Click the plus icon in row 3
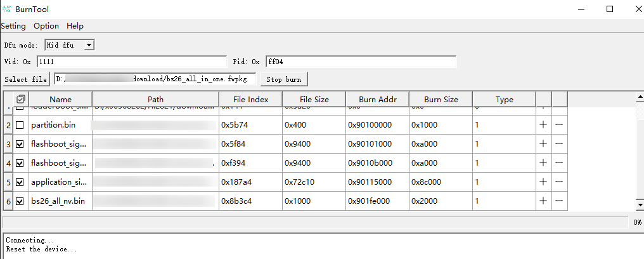This screenshot has height=259, width=644. (543, 144)
